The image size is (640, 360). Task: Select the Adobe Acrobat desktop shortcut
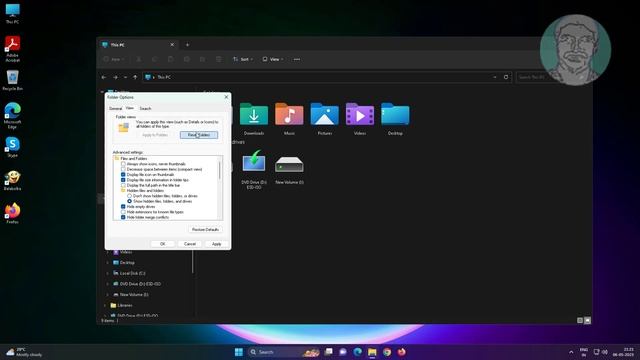pyautogui.click(x=12, y=49)
